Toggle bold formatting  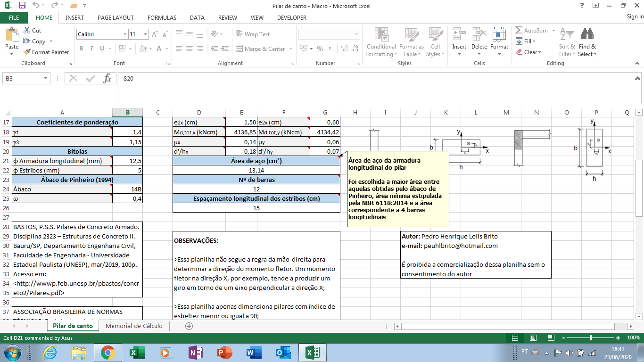[x=81, y=49]
